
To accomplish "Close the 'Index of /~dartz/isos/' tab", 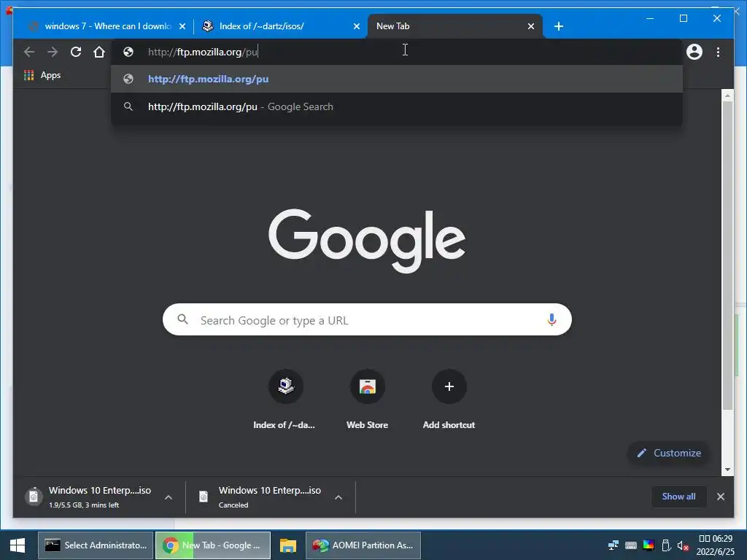I will click(x=356, y=27).
